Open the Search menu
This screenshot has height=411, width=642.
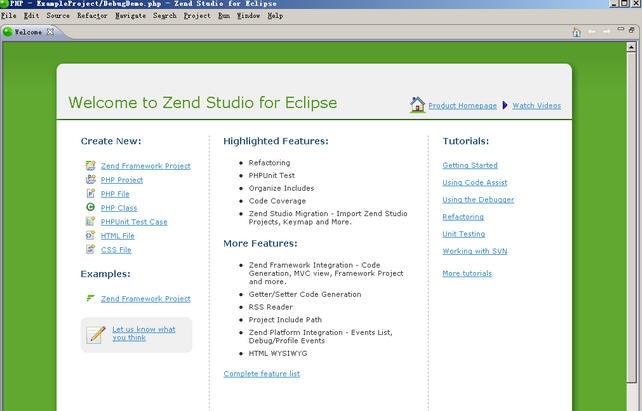coord(165,16)
